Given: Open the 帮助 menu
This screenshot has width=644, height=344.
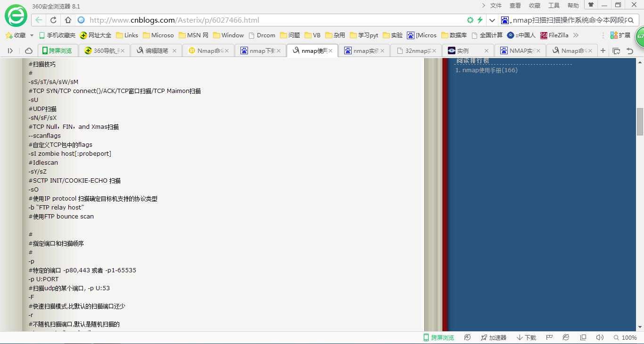Looking at the screenshot, I should (573, 6).
